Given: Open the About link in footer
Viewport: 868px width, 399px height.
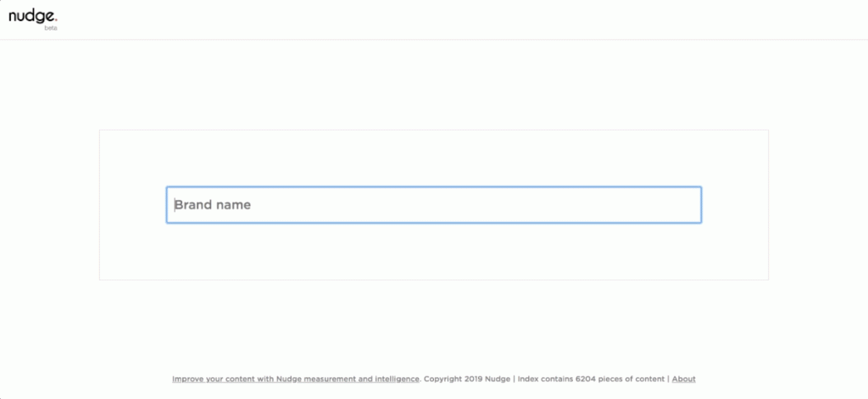Looking at the screenshot, I should tap(683, 379).
